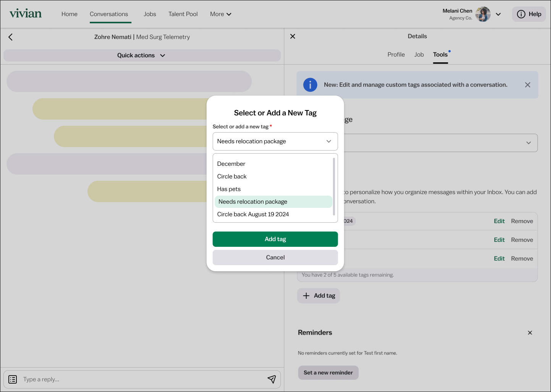Expand the account menu chevron
The image size is (551, 392).
[x=498, y=14]
